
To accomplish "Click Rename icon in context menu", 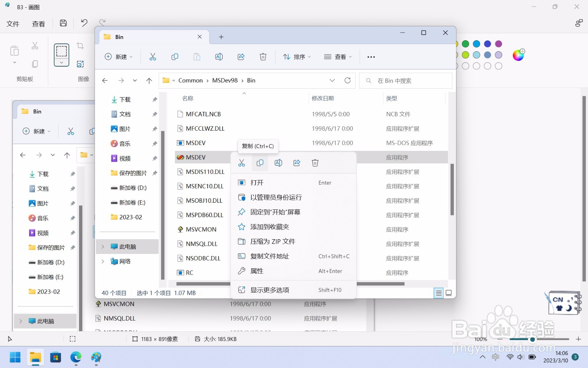I will point(278,163).
